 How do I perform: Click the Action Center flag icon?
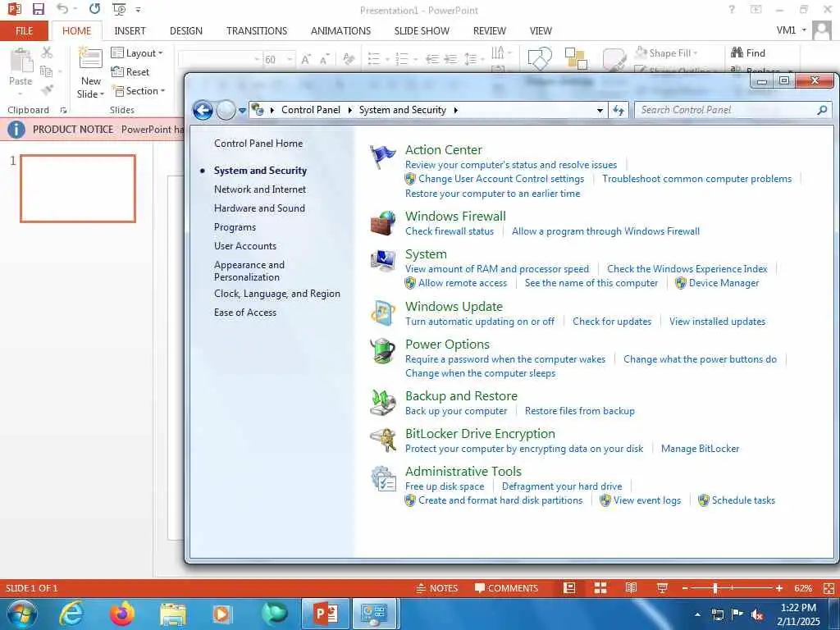pos(382,157)
